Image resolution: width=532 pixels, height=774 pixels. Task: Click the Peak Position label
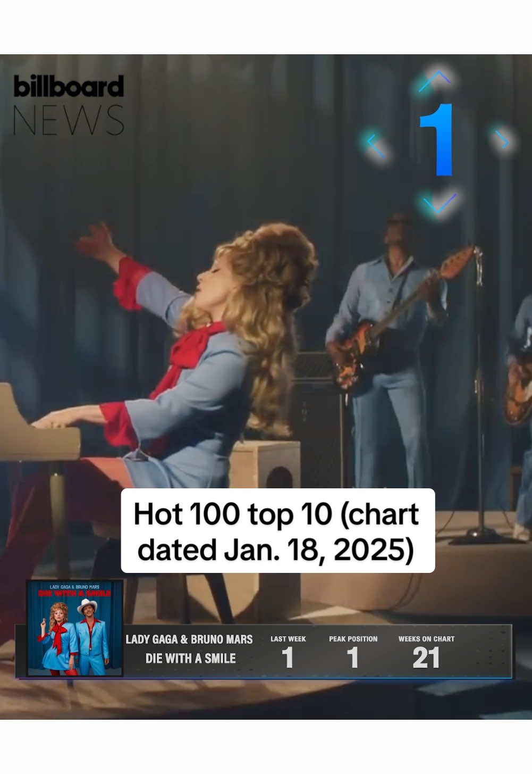[x=353, y=639]
